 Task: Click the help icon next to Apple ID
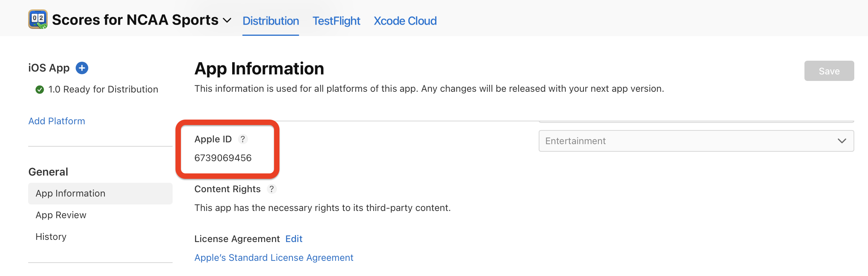click(x=243, y=139)
